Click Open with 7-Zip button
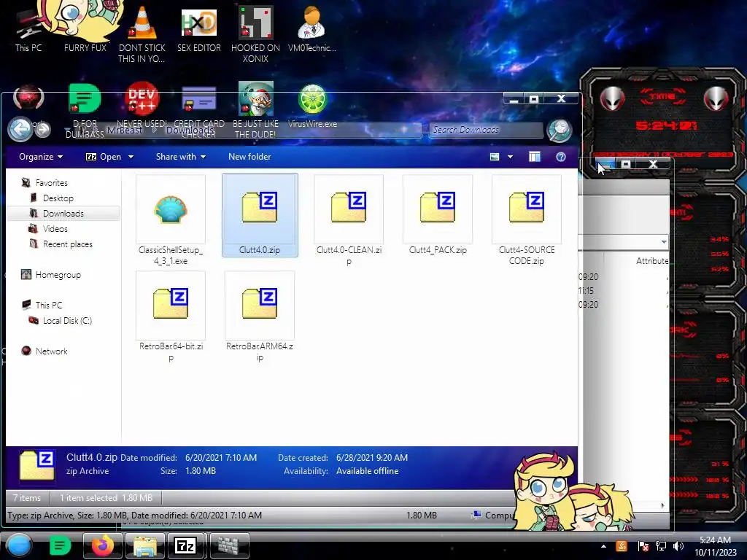This screenshot has height=560, width=747. pyautogui.click(x=104, y=157)
